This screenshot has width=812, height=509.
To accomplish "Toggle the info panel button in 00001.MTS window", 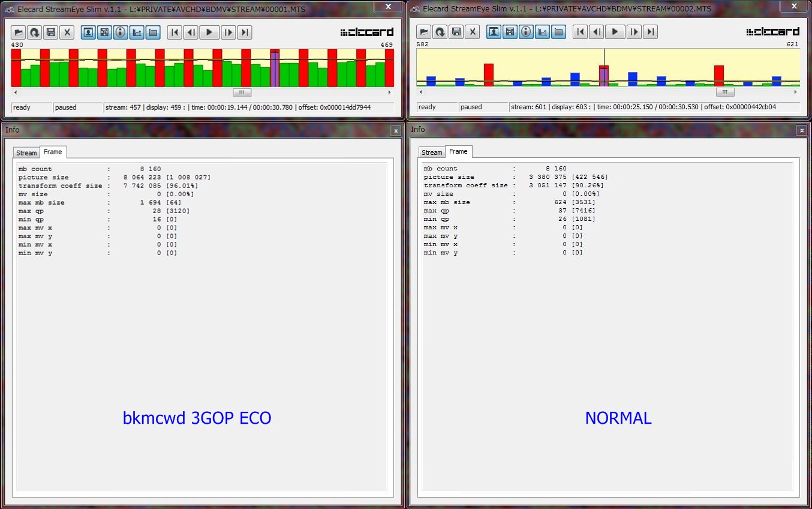I will pyautogui.click(x=121, y=32).
